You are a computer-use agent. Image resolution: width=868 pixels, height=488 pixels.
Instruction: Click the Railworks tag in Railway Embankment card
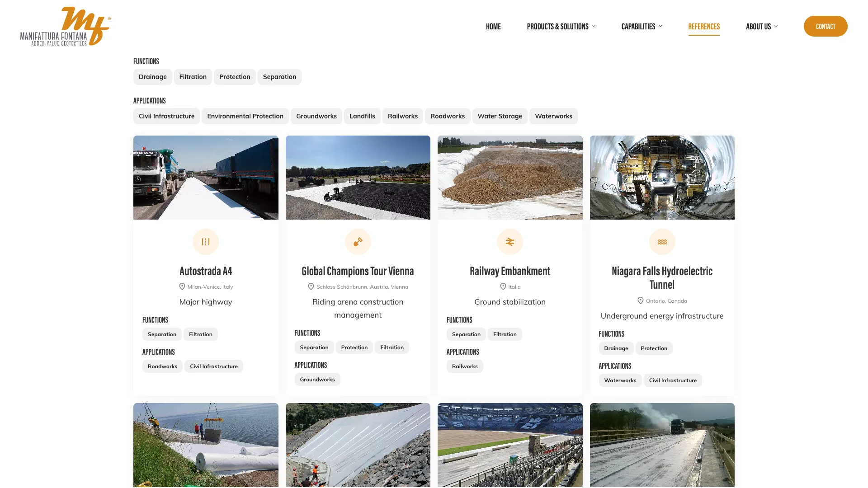click(x=465, y=366)
